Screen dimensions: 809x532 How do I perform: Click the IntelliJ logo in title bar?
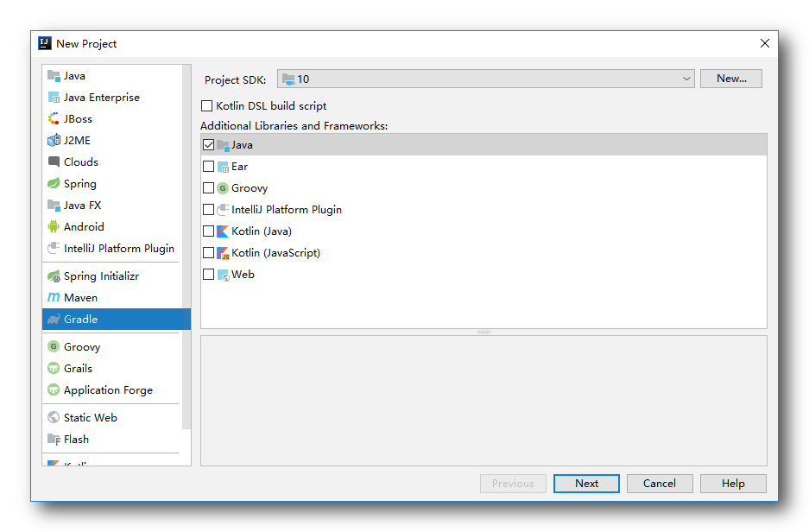pyautogui.click(x=45, y=43)
